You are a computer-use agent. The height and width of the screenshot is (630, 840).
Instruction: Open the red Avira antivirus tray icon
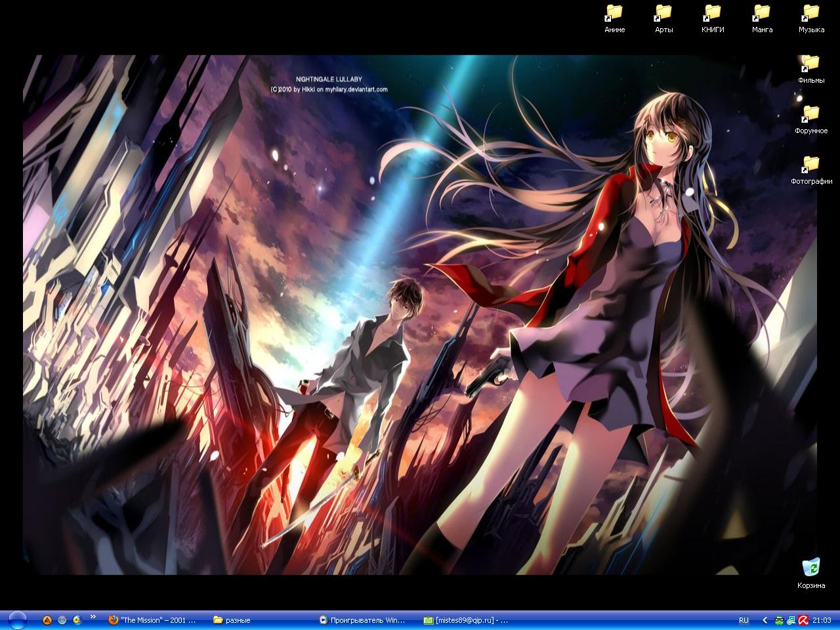pyautogui.click(x=803, y=620)
